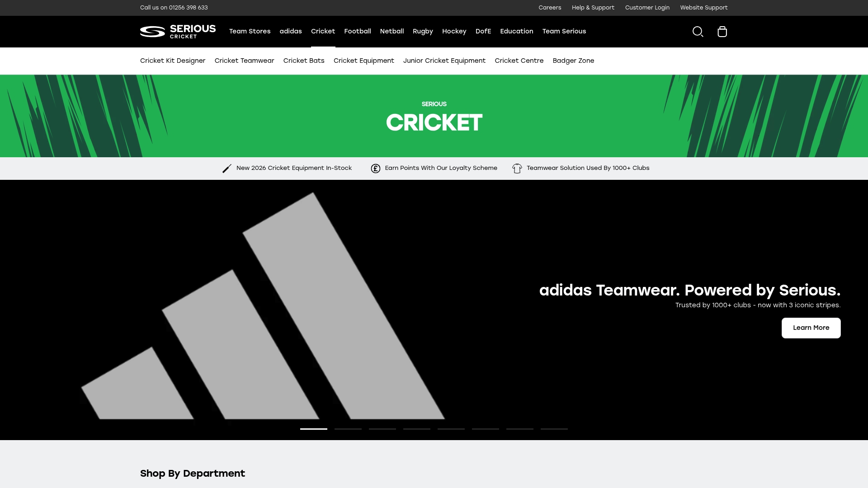Click the teamwear shirt icon

point(517,168)
